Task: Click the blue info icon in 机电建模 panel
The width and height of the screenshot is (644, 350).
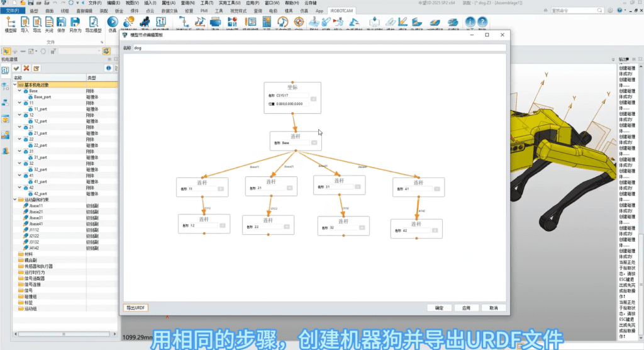Action: 108,68
